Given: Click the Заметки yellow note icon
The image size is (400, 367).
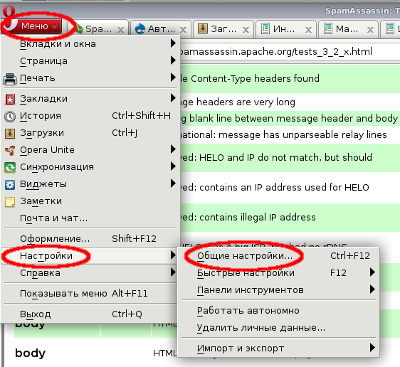Looking at the screenshot, I should coord(10,201).
